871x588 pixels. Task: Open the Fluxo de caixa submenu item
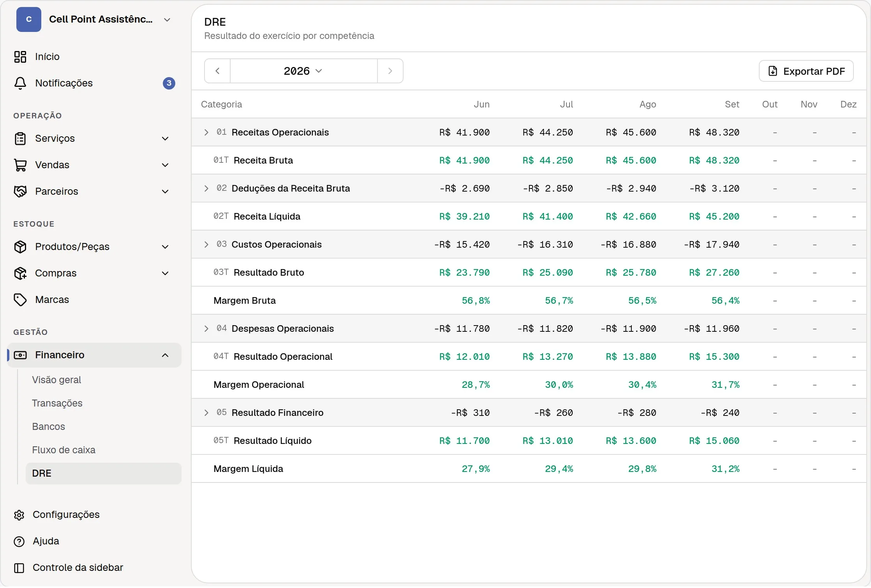[103, 450]
